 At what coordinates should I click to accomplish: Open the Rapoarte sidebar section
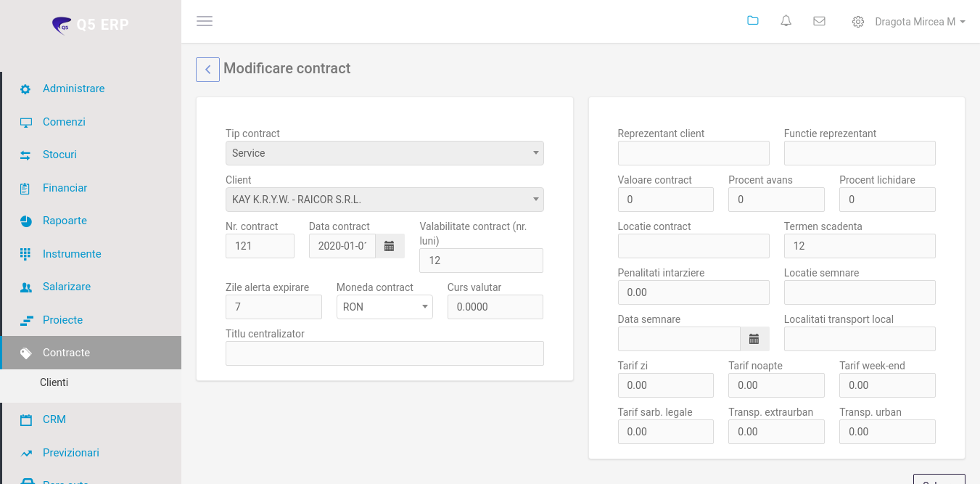65,221
